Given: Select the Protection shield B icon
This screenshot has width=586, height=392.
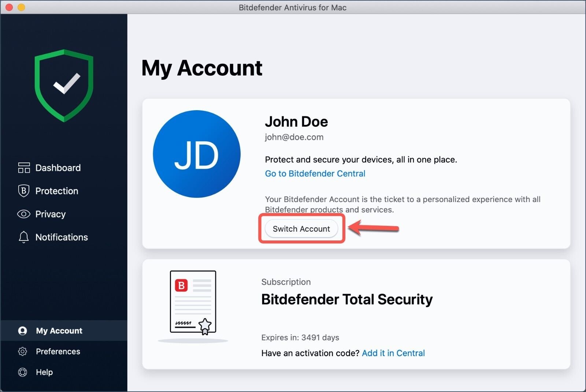Looking at the screenshot, I should [x=23, y=191].
